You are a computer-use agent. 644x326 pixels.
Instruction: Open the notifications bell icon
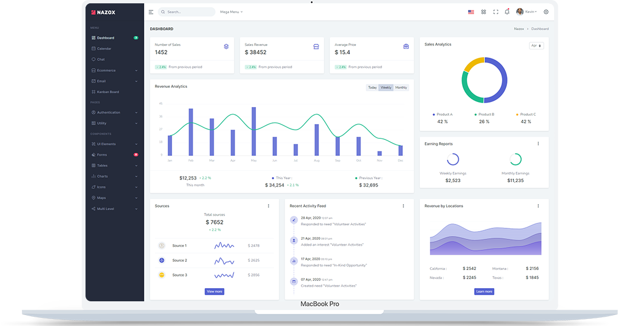507,12
